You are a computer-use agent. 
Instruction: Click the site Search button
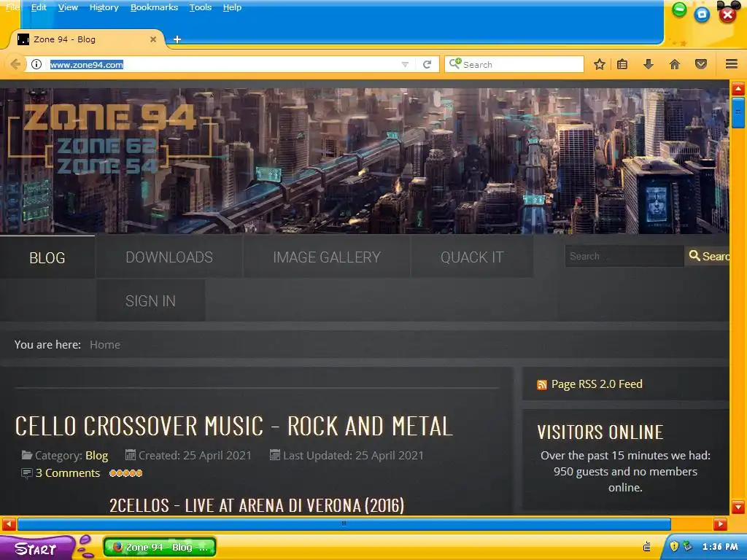click(x=709, y=256)
